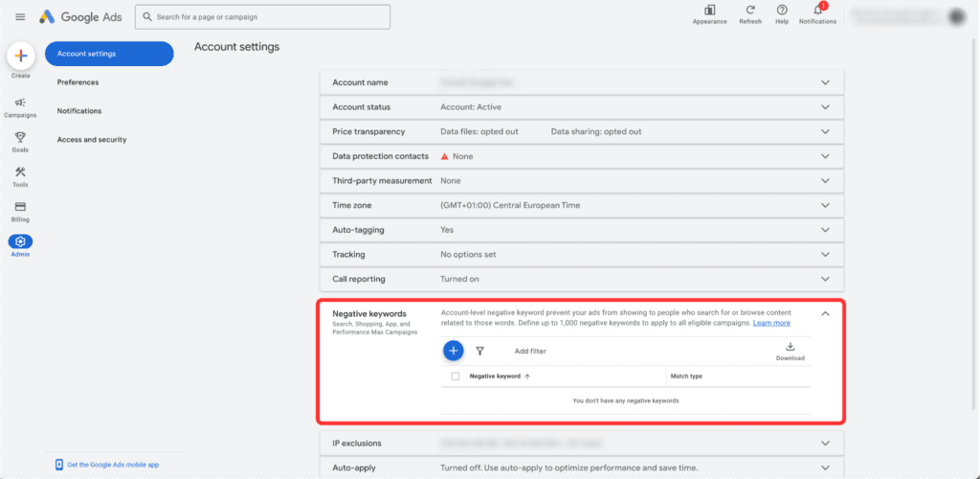Expand the Time zone row
Viewport: 980px width, 479px height.
pyautogui.click(x=825, y=205)
